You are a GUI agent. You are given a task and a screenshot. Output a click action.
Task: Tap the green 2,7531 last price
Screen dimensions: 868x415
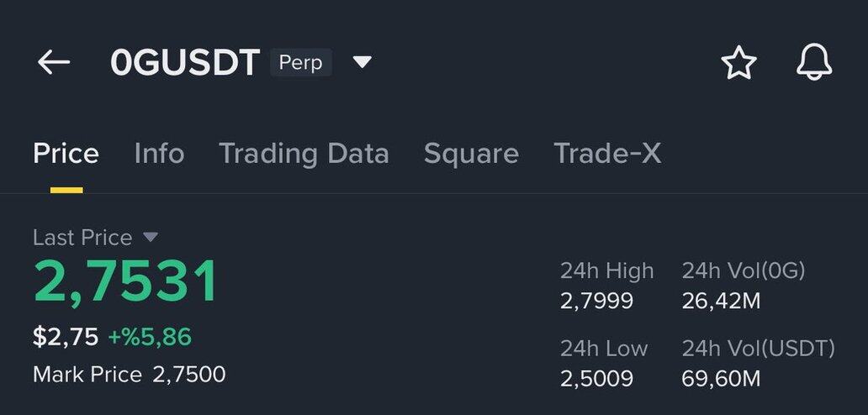125,282
